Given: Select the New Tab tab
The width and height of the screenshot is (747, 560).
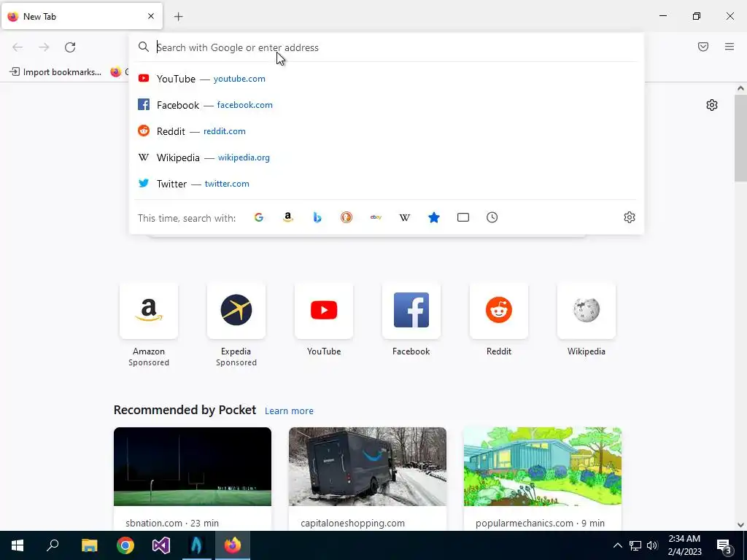Looking at the screenshot, I should (x=82, y=16).
